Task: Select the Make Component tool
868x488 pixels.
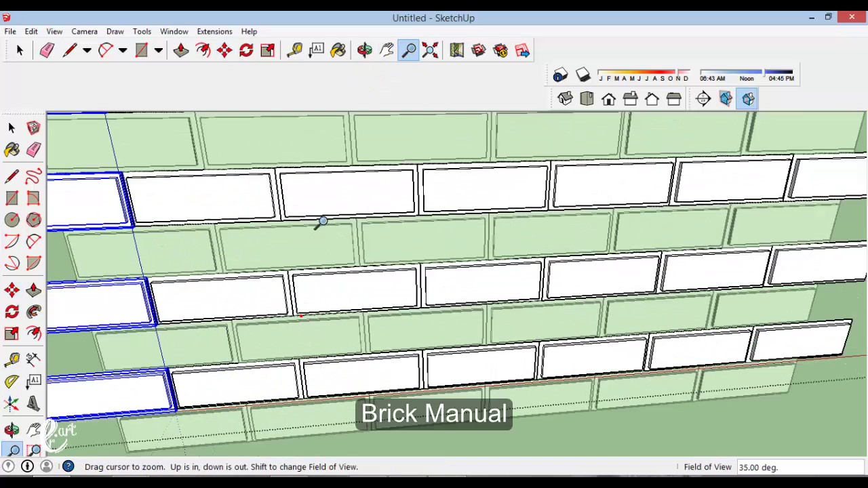Action: coord(33,127)
